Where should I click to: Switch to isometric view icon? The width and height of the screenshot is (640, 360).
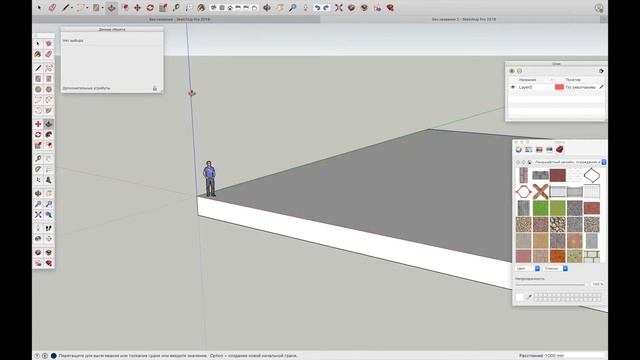point(213,7)
